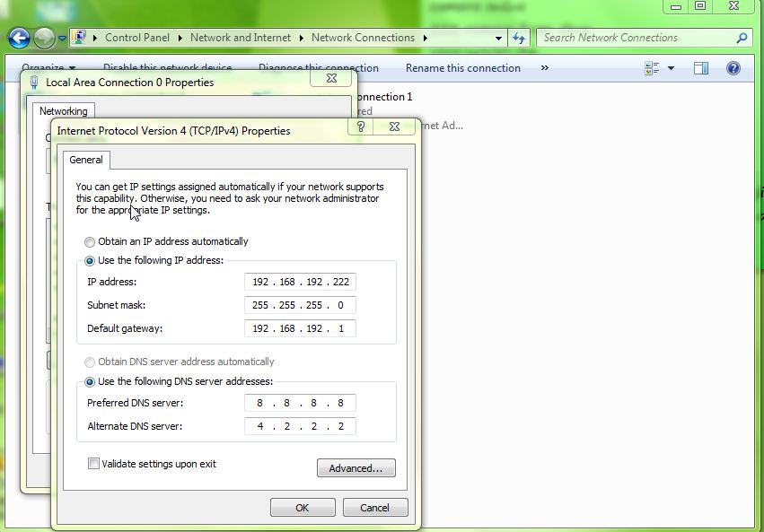Click the dialog help question mark icon
Viewport: 764px width, 532px height.
click(x=360, y=126)
